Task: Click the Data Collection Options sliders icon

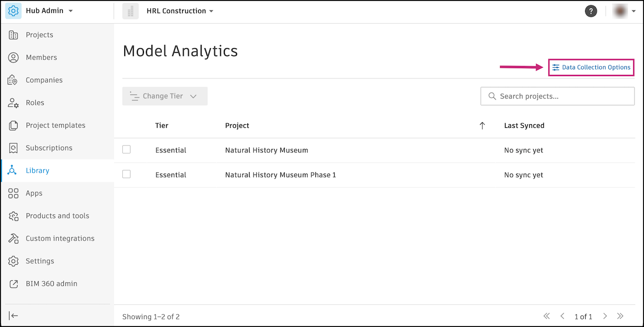Action: 555,67
